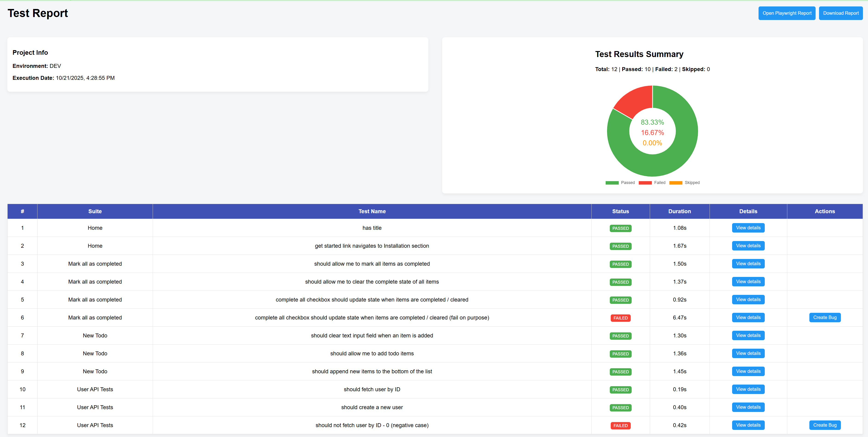
Task: View details of 'should allow me to add todo items'
Action: [x=748, y=353]
